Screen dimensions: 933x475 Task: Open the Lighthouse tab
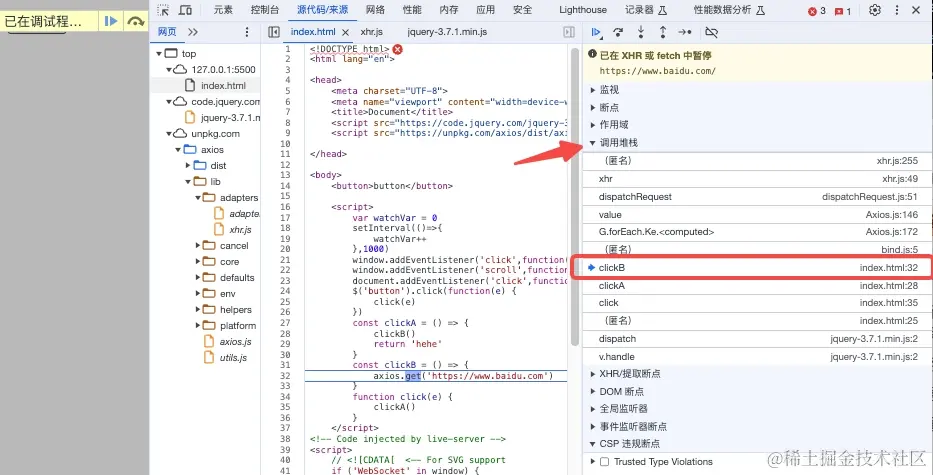click(x=583, y=10)
